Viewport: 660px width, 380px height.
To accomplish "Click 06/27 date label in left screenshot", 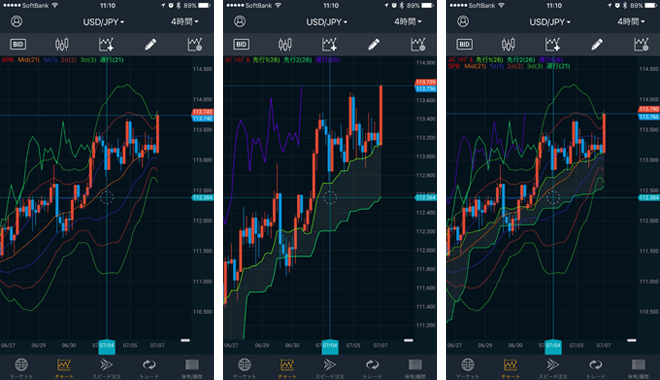I will click(x=8, y=345).
